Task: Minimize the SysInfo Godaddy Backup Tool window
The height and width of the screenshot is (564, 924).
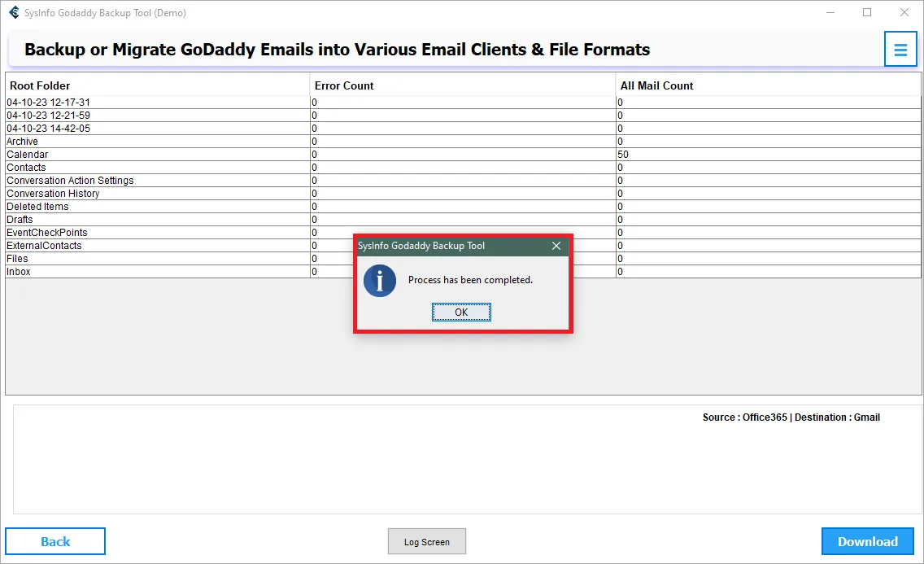Action: coord(830,12)
